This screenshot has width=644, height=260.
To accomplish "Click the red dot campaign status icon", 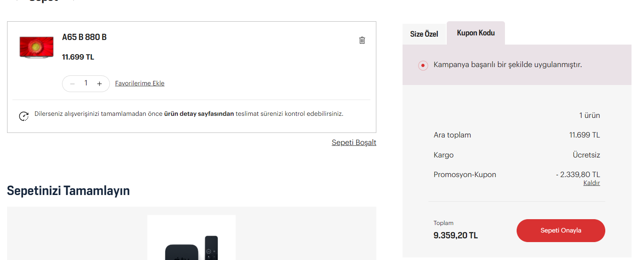I will click(x=423, y=65).
